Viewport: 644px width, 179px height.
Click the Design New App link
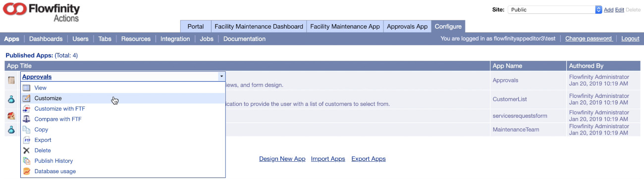click(282, 159)
